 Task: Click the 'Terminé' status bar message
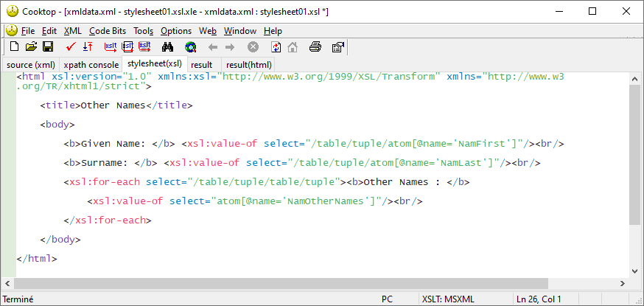pos(18,299)
